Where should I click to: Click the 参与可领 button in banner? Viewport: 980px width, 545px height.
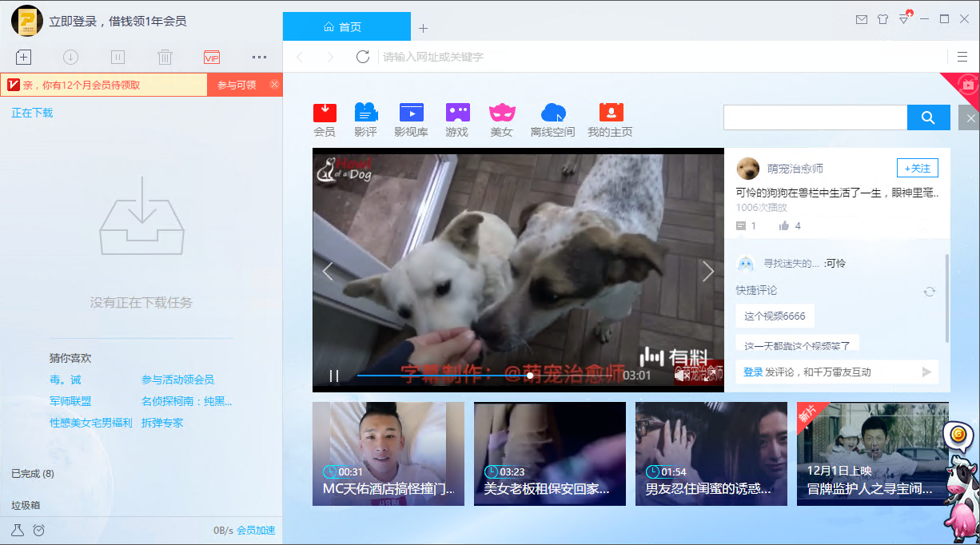[237, 85]
